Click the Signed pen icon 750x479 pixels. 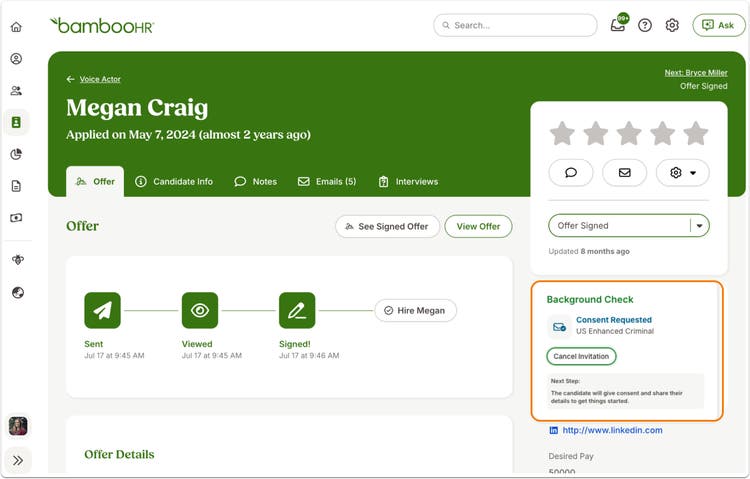point(297,311)
